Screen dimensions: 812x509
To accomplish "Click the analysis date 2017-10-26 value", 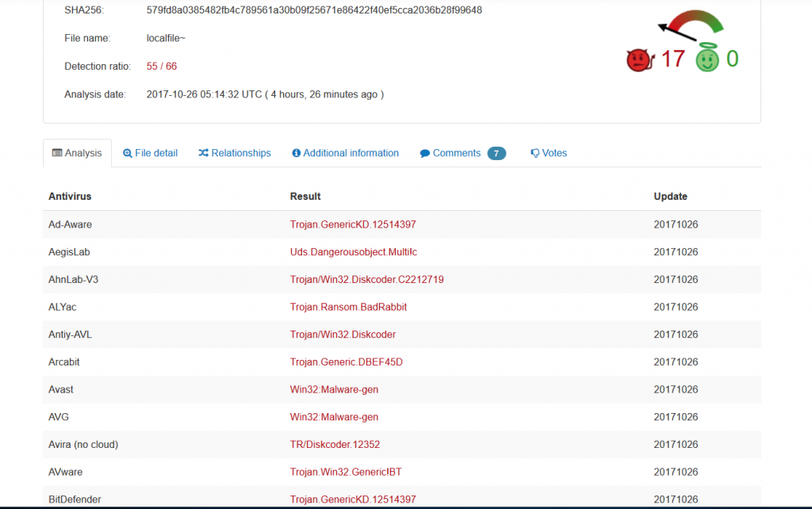I will [x=265, y=94].
